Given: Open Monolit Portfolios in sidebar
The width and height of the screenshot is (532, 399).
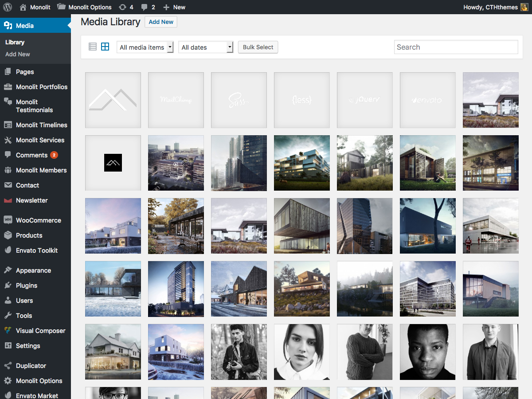Looking at the screenshot, I should (x=41, y=87).
